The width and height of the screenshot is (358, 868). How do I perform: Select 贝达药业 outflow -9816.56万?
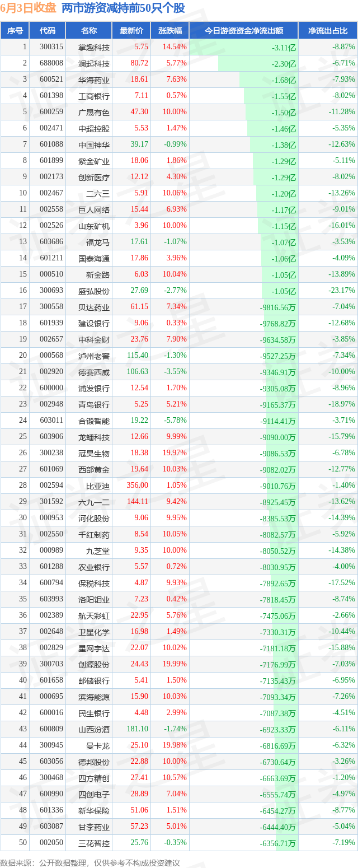[277, 307]
